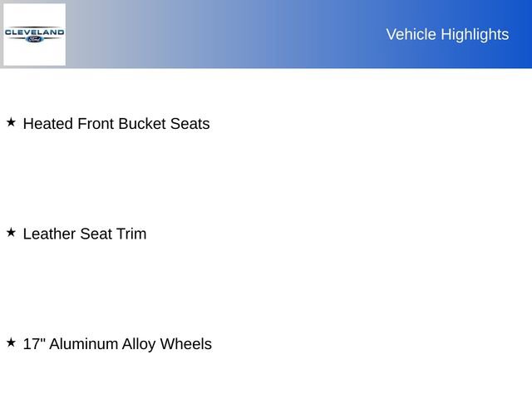Click the "Heated Front Bucket Seats" highlight text
Screen dimensions: 532x399
116,124
